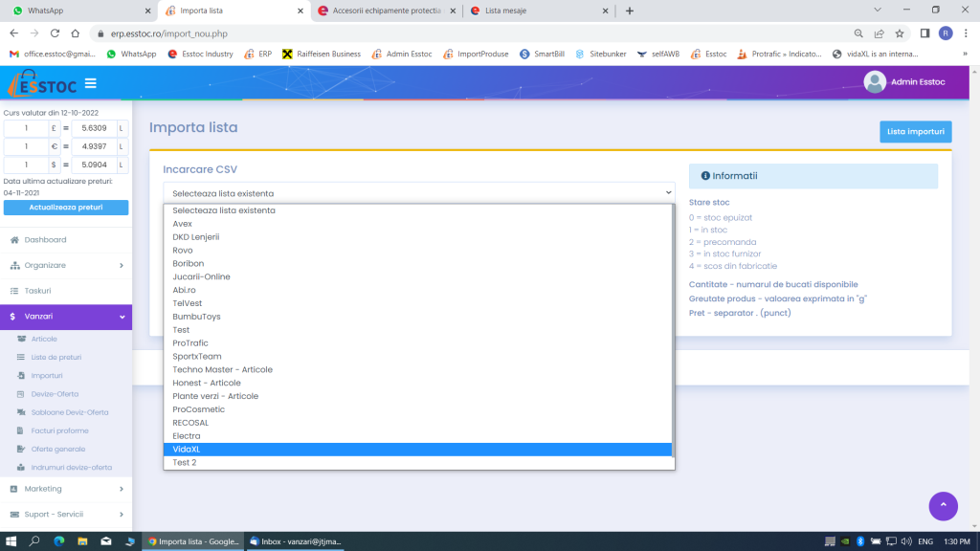Open the SmartBill bookmark
The width and height of the screenshot is (980, 551).
pyautogui.click(x=542, y=55)
